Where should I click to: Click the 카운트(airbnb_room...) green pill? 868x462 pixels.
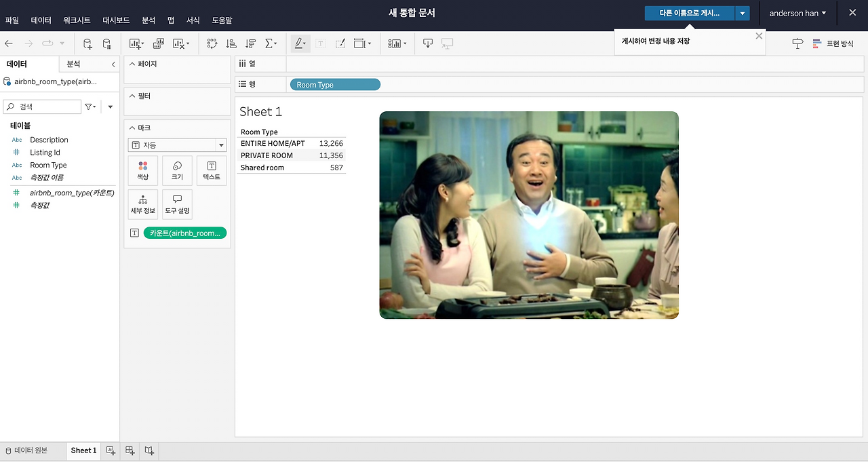[185, 233]
